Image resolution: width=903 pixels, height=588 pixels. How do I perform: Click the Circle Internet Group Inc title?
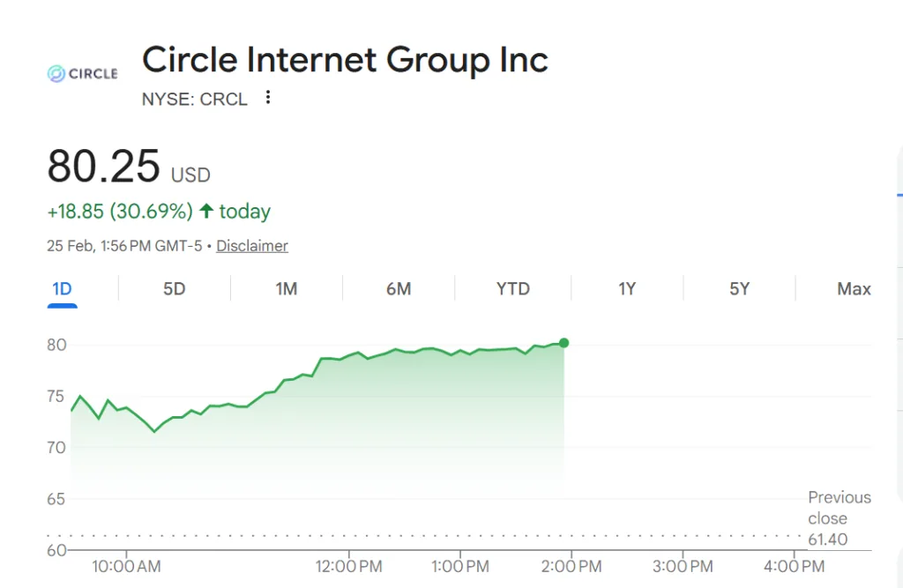[x=345, y=59]
